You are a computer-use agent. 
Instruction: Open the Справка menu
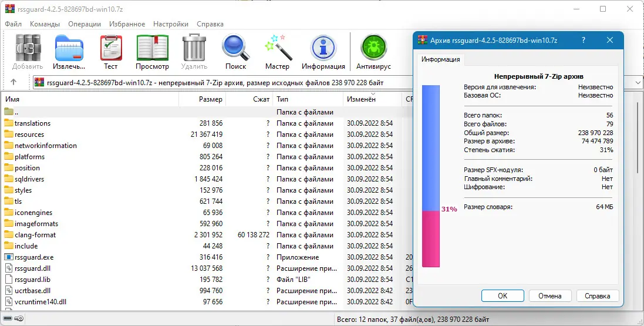coord(210,24)
